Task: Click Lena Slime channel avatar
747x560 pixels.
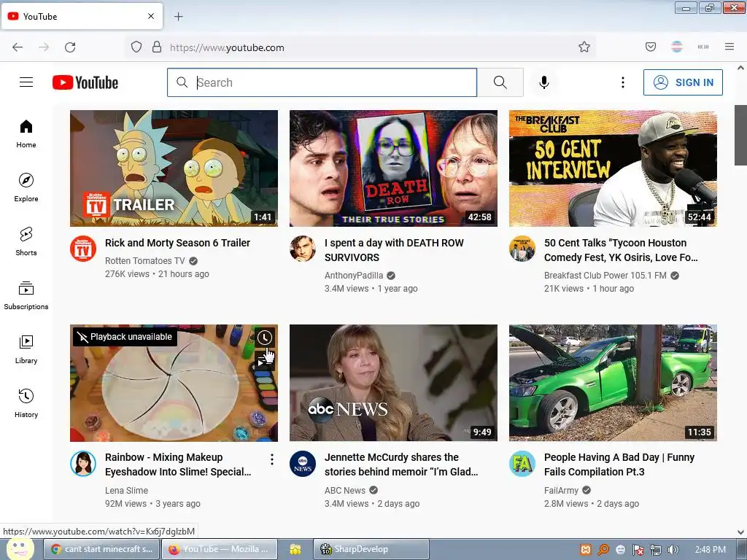Action: [83, 464]
